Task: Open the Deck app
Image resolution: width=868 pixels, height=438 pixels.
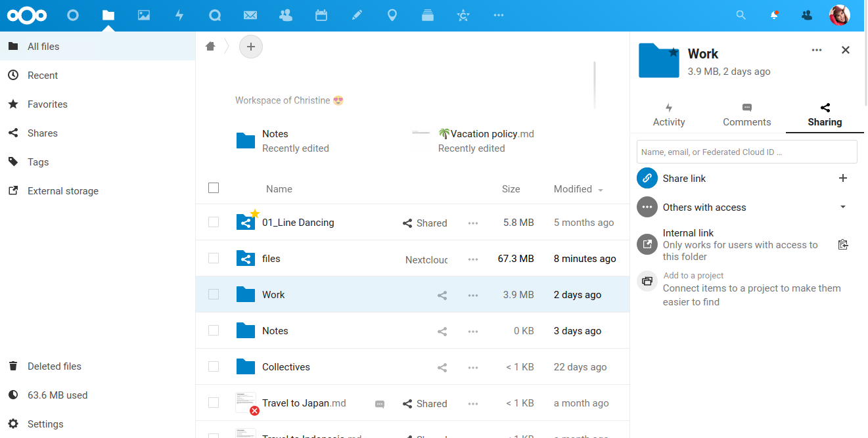Action: tap(428, 14)
